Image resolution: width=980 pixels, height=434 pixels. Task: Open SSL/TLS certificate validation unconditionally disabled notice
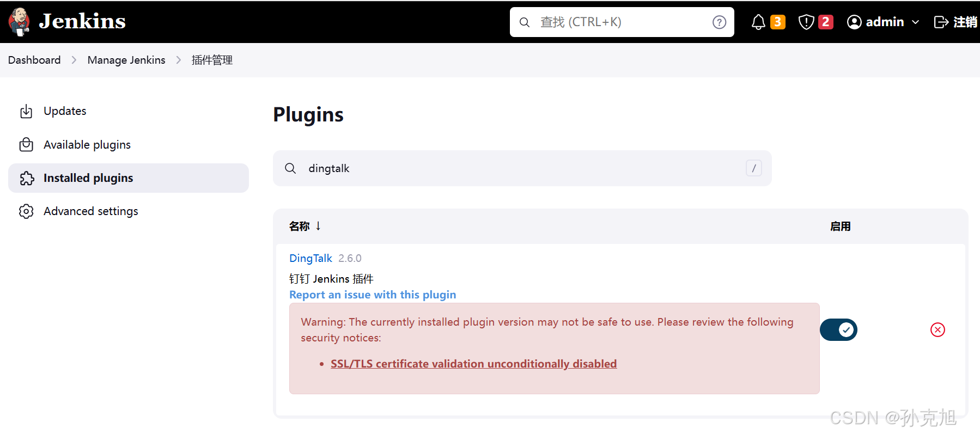click(x=473, y=364)
